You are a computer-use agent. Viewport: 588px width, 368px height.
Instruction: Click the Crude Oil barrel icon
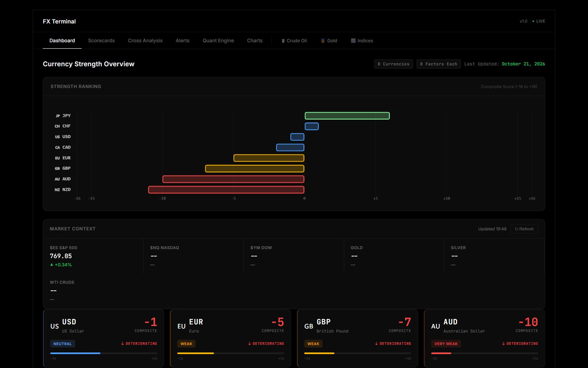click(283, 41)
